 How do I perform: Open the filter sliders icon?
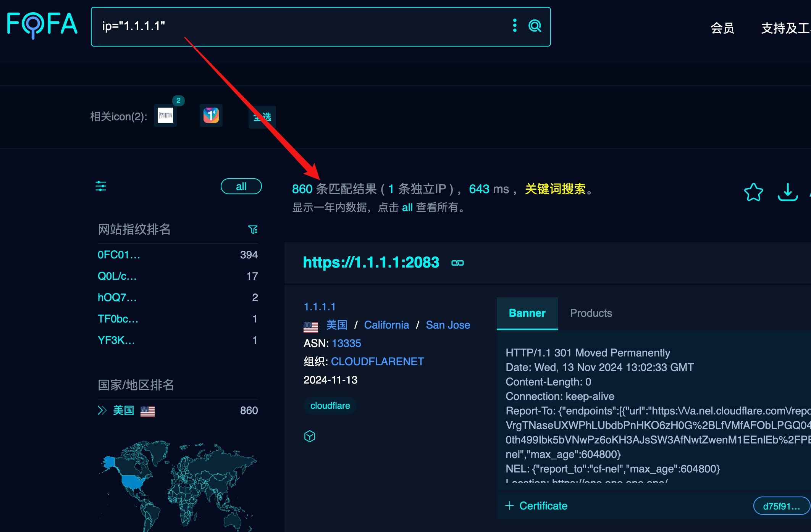101,186
